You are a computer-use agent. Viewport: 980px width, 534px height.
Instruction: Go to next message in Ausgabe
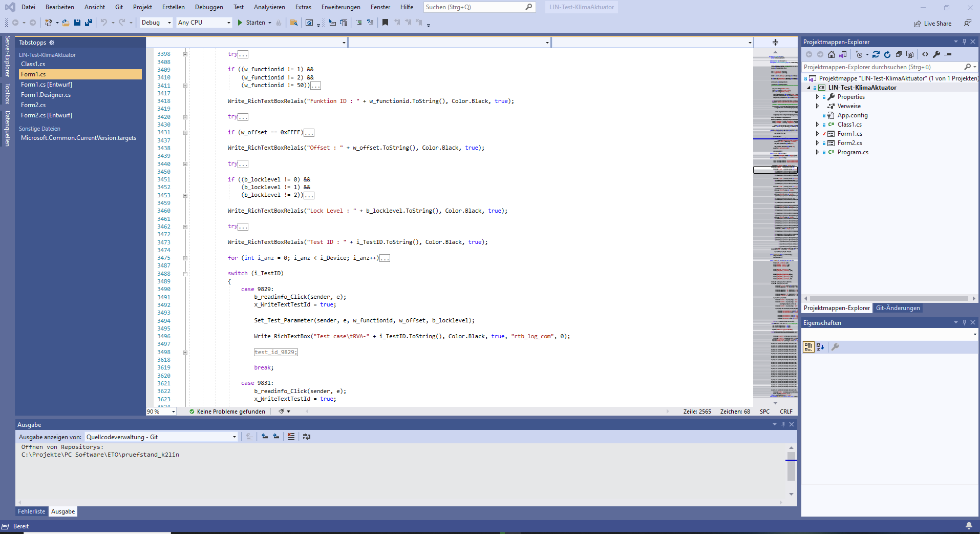[x=276, y=437]
